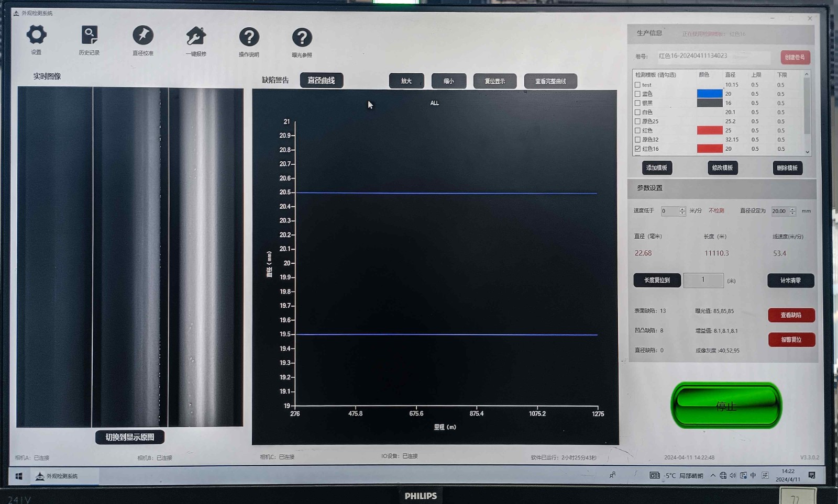Click the 颜色 column header
This screenshot has height=504, width=838.
click(x=704, y=75)
